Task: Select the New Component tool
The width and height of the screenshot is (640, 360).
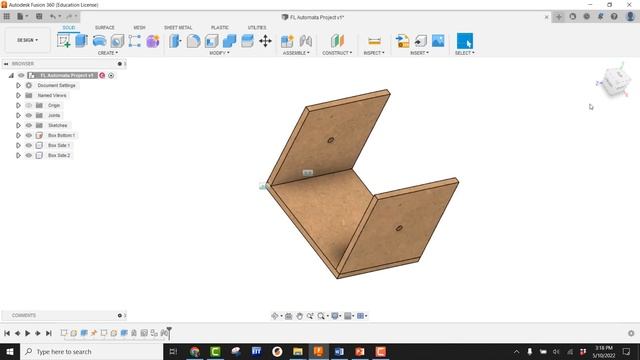Action: [287, 41]
